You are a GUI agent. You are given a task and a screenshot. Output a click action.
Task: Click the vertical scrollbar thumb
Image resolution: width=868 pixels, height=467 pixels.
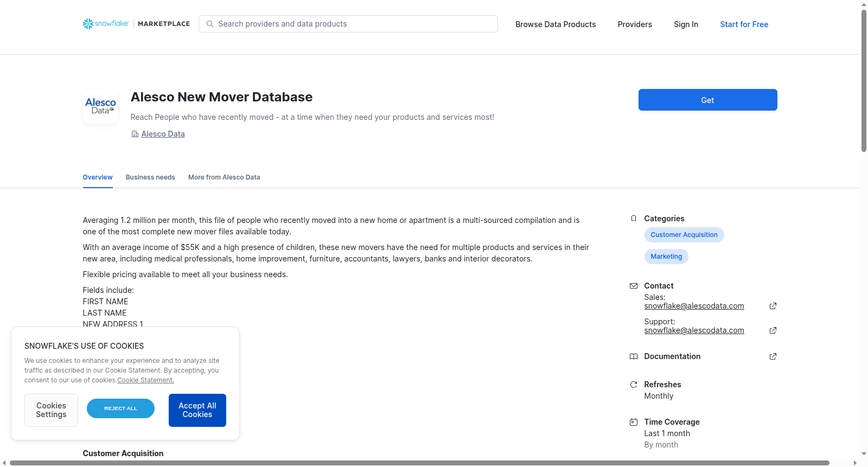coord(864,81)
